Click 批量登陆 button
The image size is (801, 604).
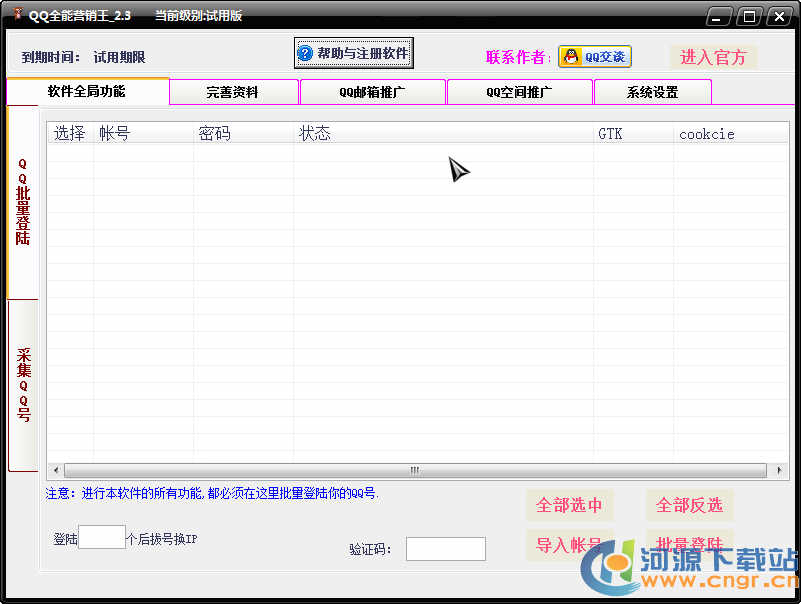pos(690,545)
